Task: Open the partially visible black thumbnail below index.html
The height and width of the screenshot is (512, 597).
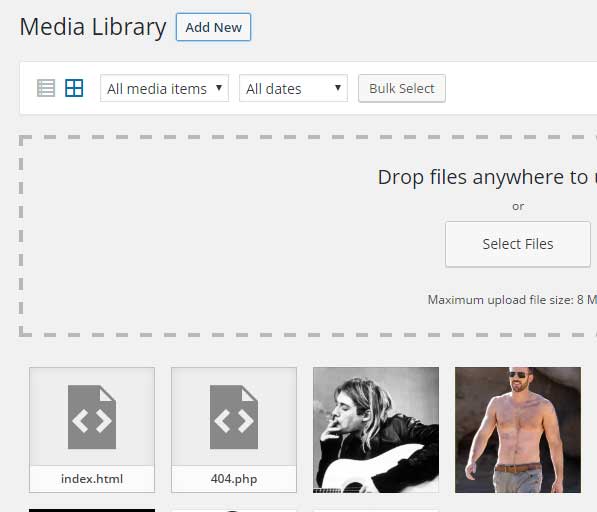Action: tap(92, 510)
